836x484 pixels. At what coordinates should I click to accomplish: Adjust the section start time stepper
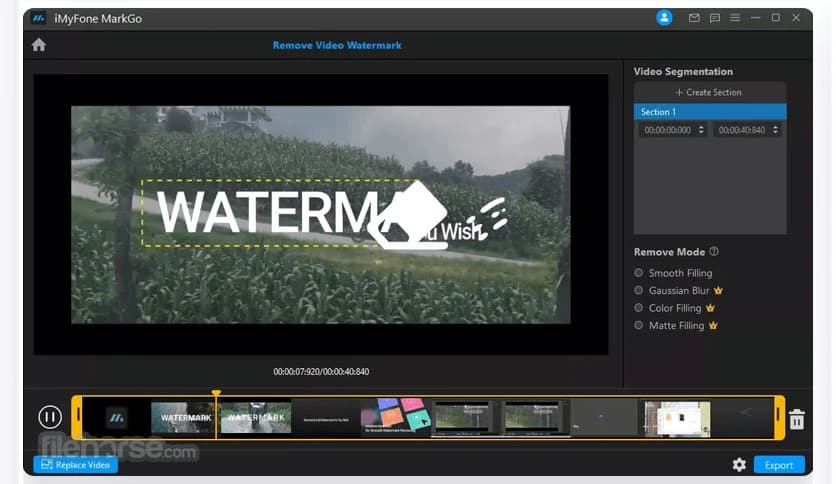700,130
